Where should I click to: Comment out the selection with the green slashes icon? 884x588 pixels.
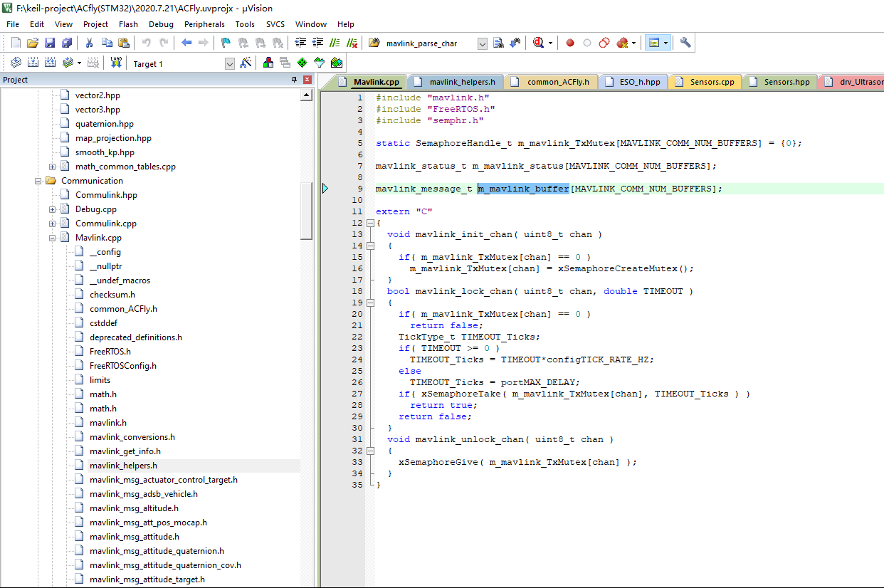coord(334,43)
